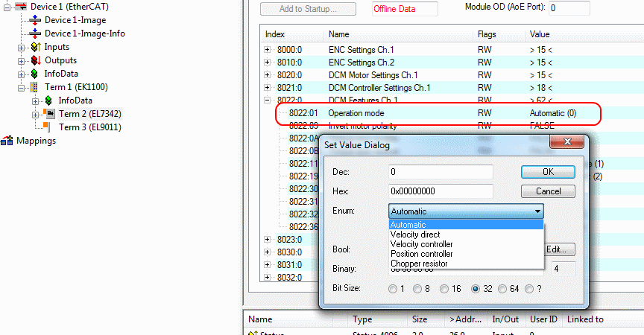Collapse the Term 1 (EK1100) node
Viewport: 644px width, 335px height.
tap(21, 88)
